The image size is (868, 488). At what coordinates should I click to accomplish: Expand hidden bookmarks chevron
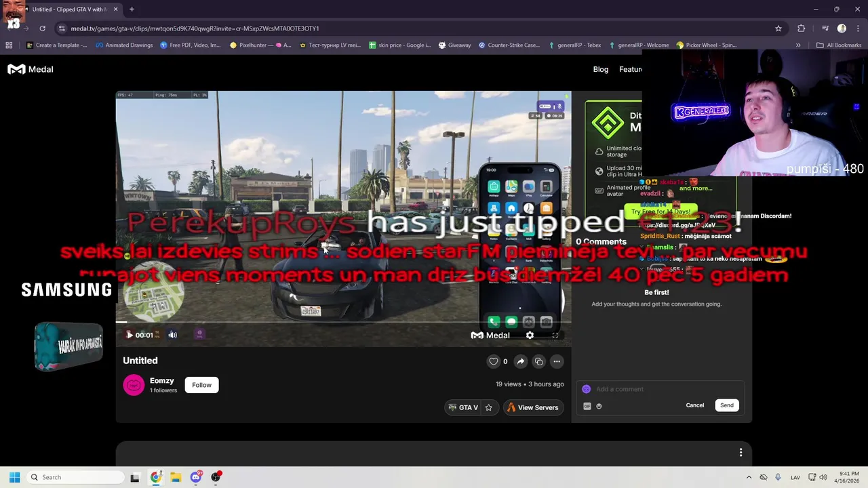[798, 45]
